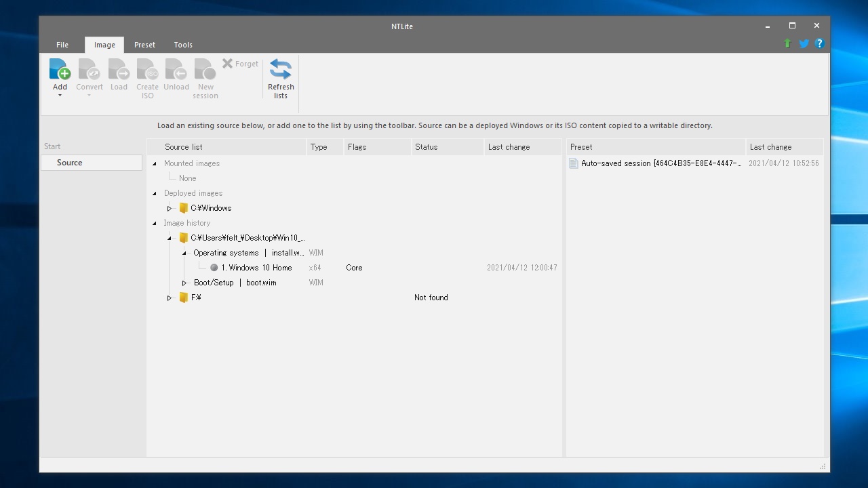Click the Deployed images label
Image resolution: width=868 pixels, height=488 pixels.
pyautogui.click(x=193, y=193)
